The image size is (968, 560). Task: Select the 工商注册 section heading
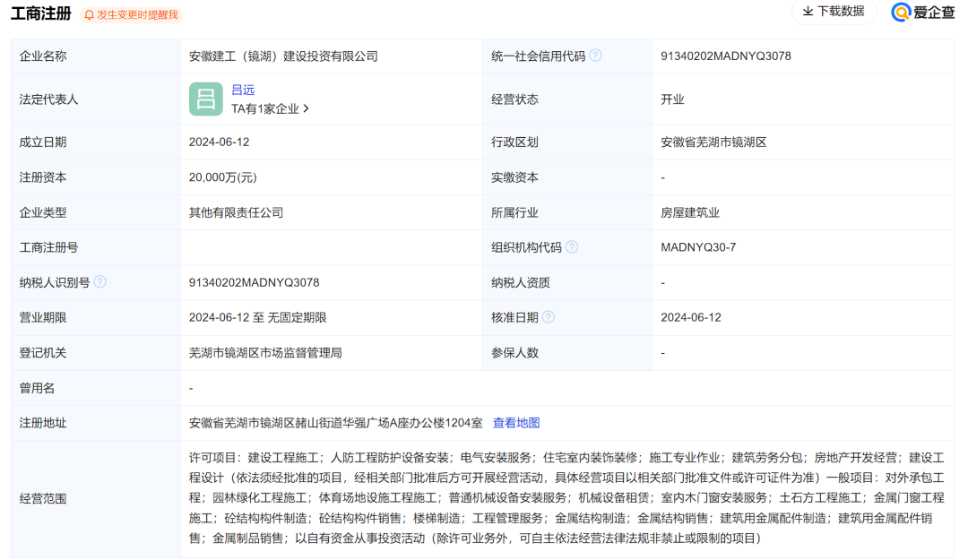click(41, 13)
